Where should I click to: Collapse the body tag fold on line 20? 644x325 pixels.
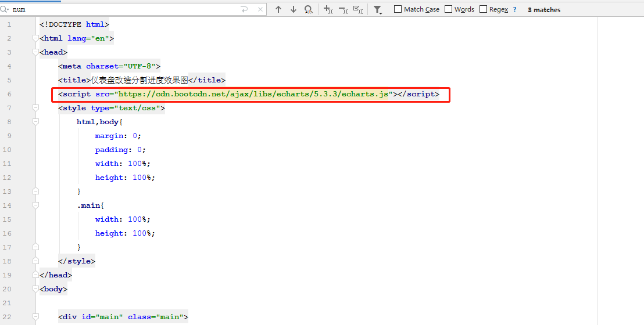[35, 289]
